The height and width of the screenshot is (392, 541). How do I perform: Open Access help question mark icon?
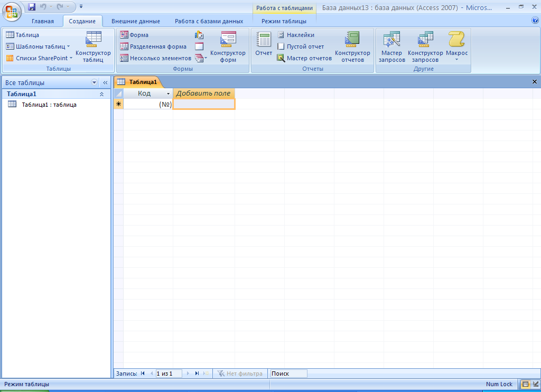click(535, 21)
